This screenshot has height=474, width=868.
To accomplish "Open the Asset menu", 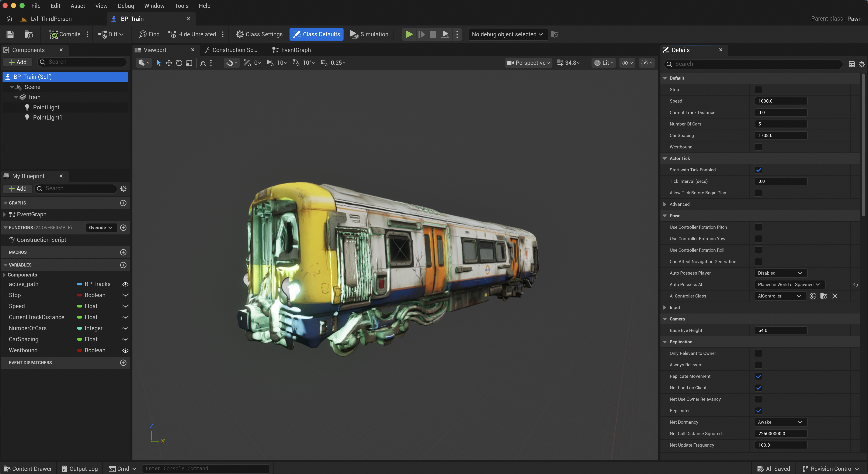I will coord(77,6).
